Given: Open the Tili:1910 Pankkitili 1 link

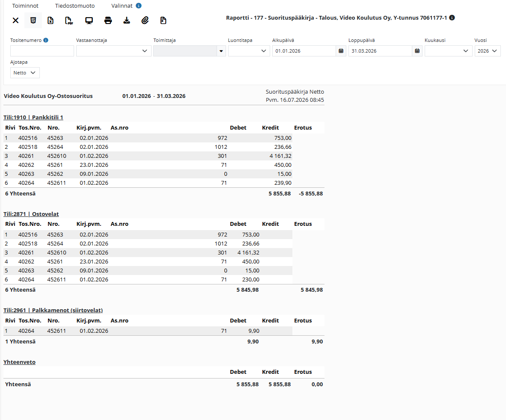Looking at the screenshot, I should tap(33, 117).
